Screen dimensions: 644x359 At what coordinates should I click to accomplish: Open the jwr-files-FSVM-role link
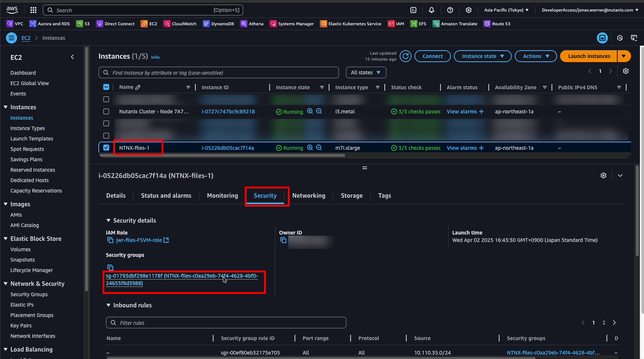142,240
